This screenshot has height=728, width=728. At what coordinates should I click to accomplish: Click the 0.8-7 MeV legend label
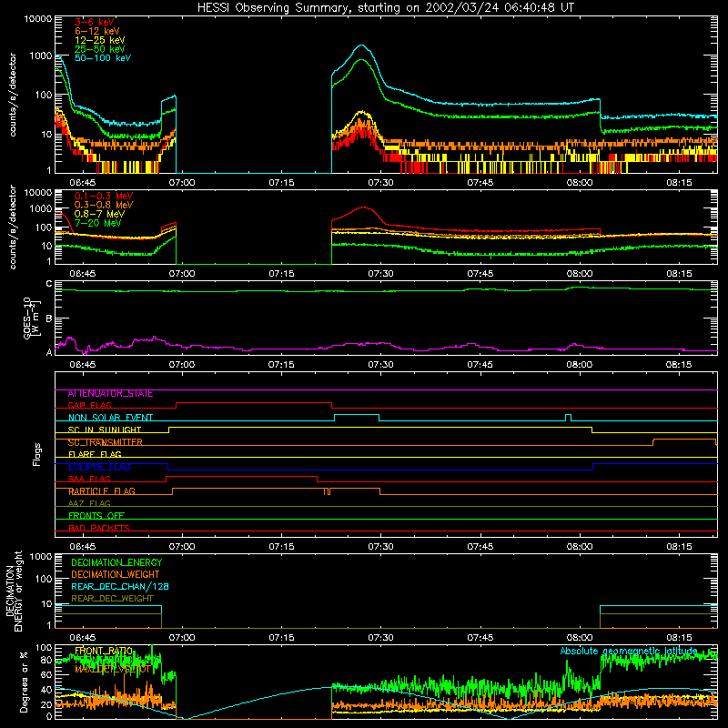tap(99, 214)
